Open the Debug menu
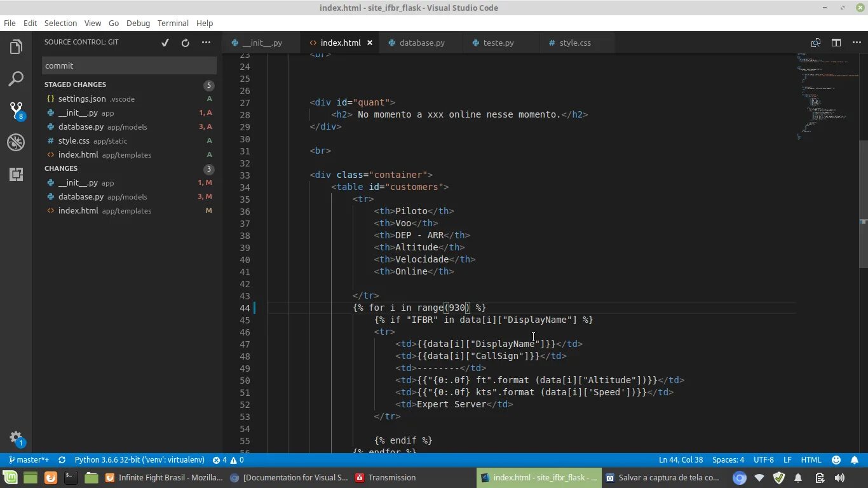Screen dimensions: 868x488 [x=138, y=23]
